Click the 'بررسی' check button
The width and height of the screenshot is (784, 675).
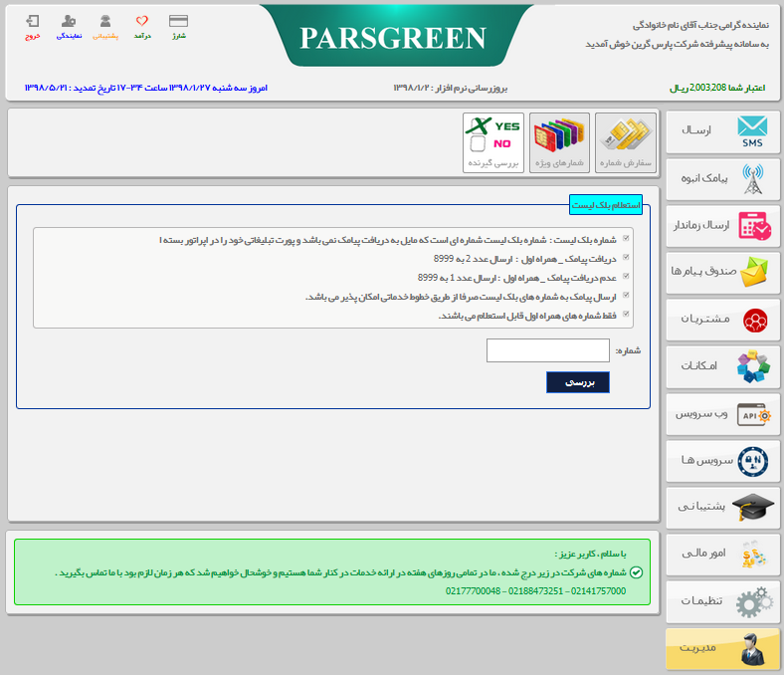click(x=578, y=382)
